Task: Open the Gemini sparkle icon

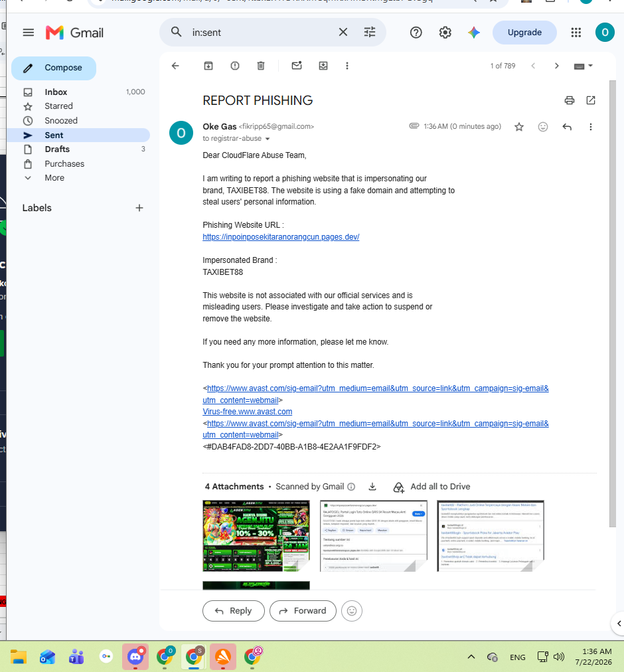Action: tap(473, 33)
